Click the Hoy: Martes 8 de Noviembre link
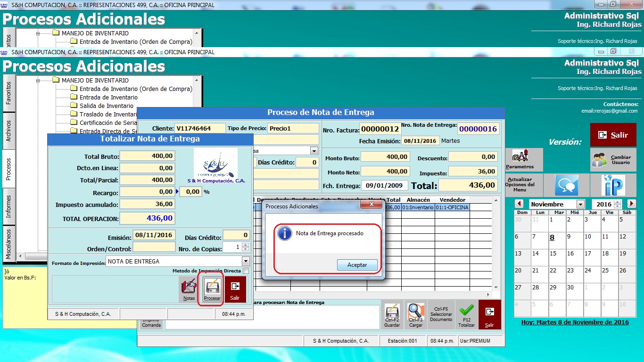 tap(575, 322)
